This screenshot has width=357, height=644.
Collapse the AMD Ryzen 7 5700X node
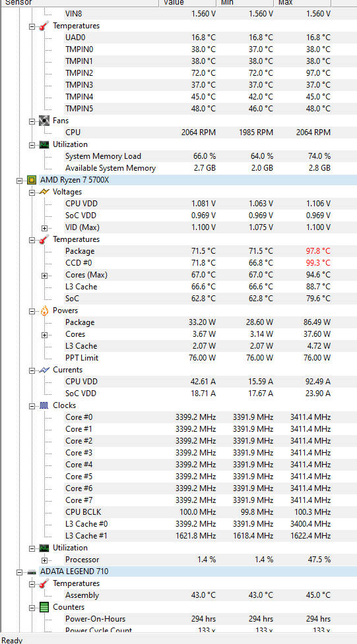[x=19, y=181]
